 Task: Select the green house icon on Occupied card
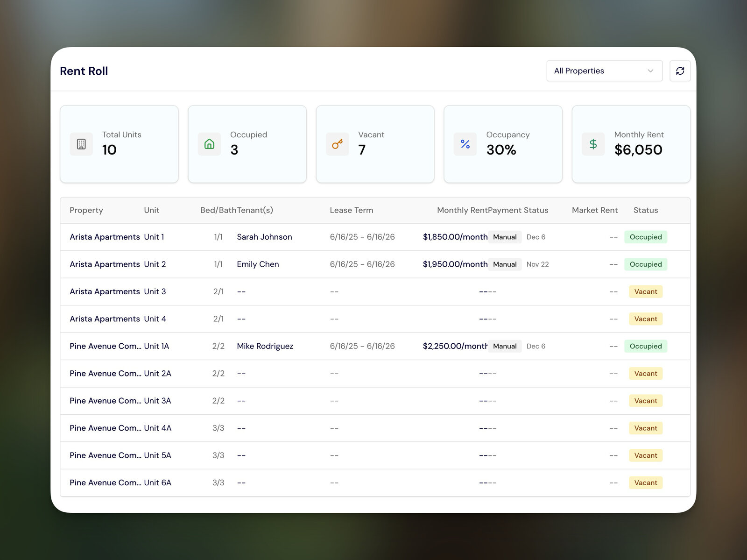(x=209, y=144)
